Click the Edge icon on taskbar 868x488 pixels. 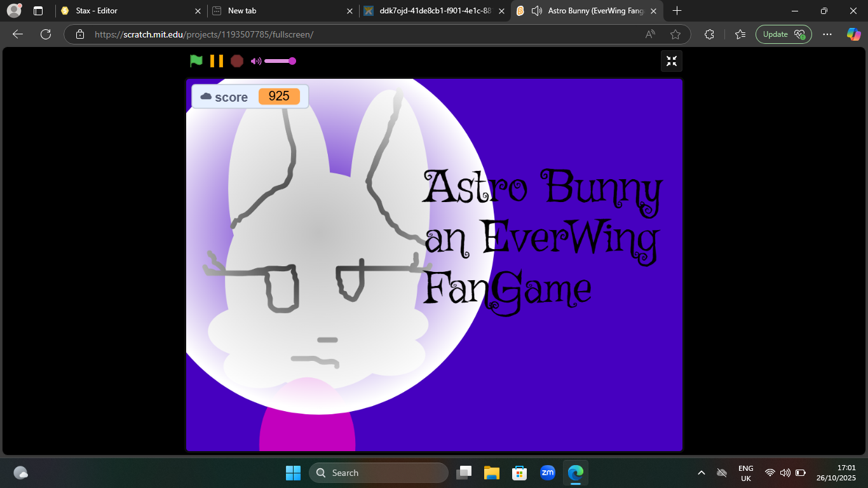coord(576,473)
